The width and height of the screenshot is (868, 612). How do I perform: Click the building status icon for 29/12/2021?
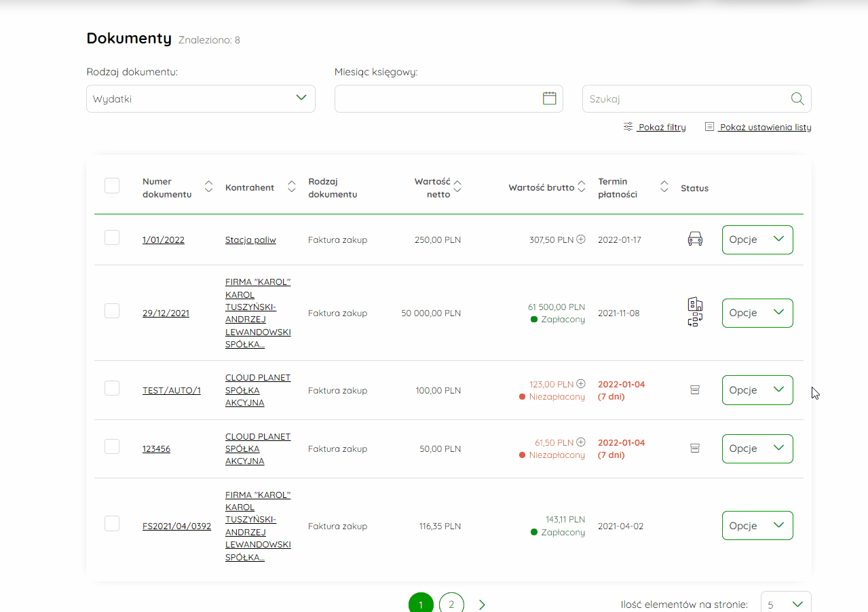click(695, 304)
